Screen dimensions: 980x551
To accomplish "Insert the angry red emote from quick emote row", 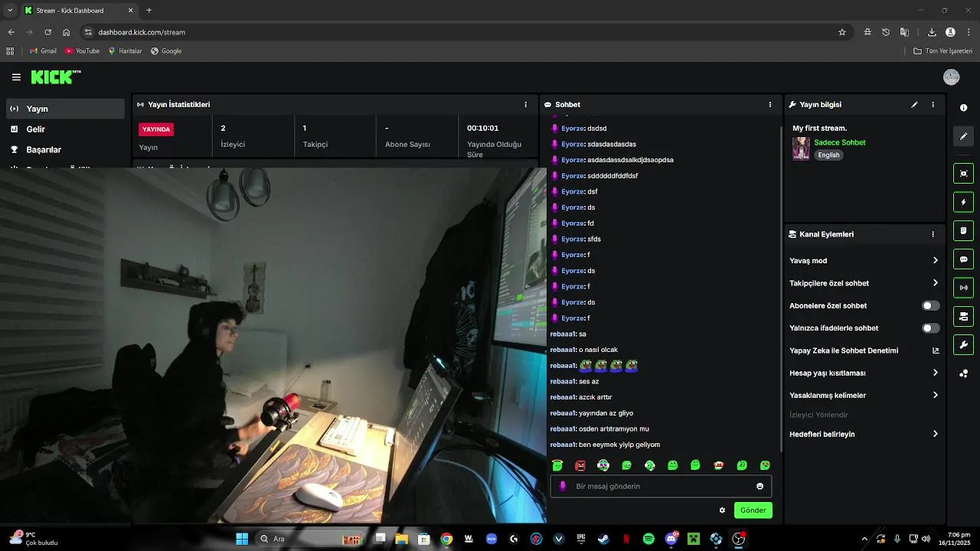I will [580, 465].
